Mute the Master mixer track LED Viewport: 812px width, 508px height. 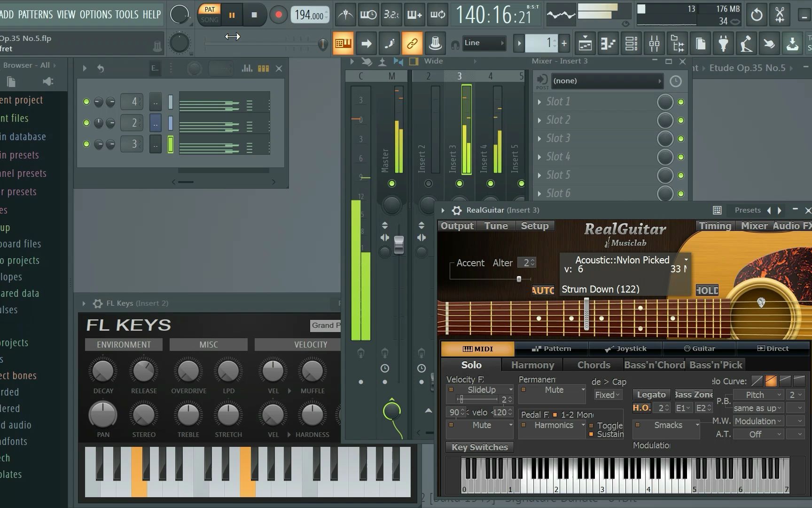[391, 183]
